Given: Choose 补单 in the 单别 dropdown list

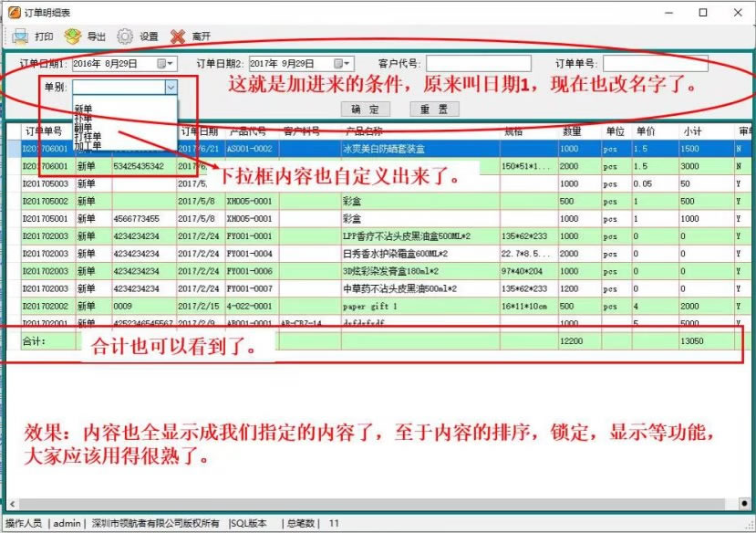Looking at the screenshot, I should (x=83, y=118).
